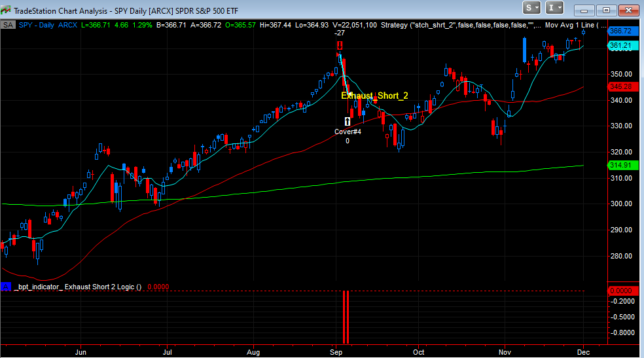This screenshot has width=644, height=358.
Task: Select the _bpt_indicator_ Exhaust Short 2 Logic label
Action: (78, 287)
